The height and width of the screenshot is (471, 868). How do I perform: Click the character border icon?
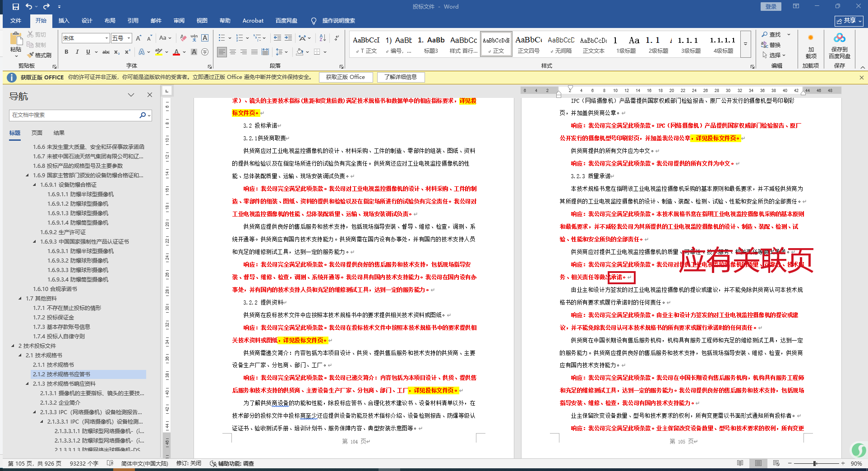tap(205, 38)
